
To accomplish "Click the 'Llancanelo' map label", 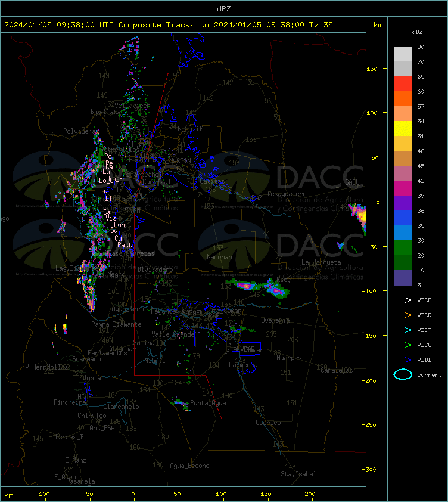I will pyautogui.click(x=121, y=407).
